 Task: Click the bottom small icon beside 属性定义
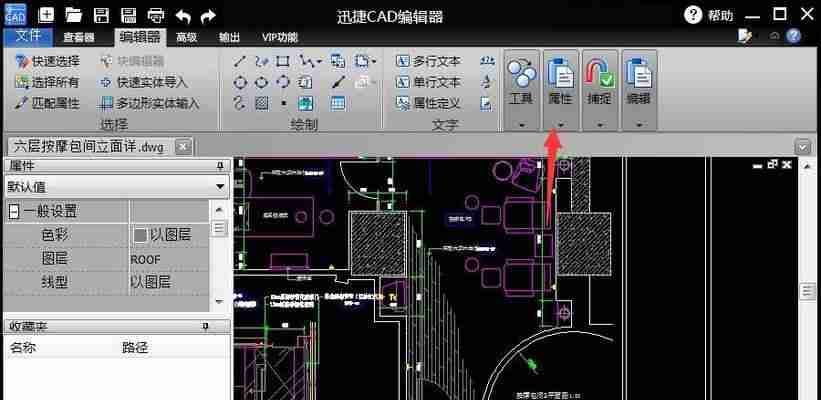[x=486, y=104]
